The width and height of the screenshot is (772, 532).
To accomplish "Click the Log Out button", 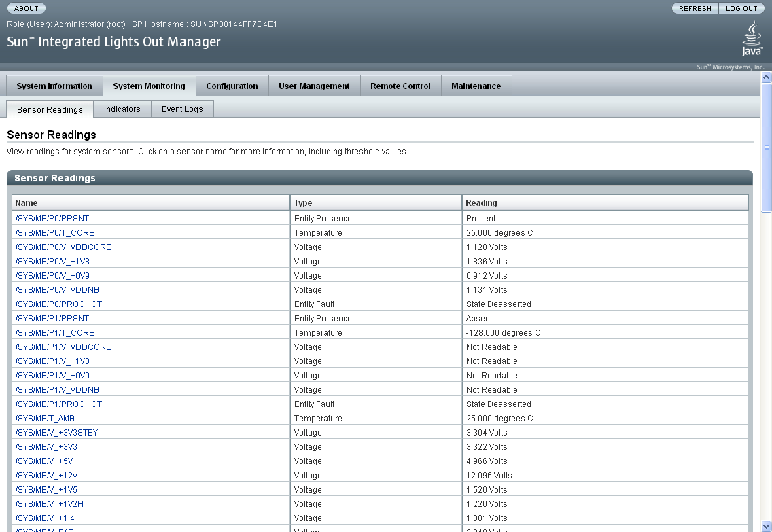I will [741, 8].
